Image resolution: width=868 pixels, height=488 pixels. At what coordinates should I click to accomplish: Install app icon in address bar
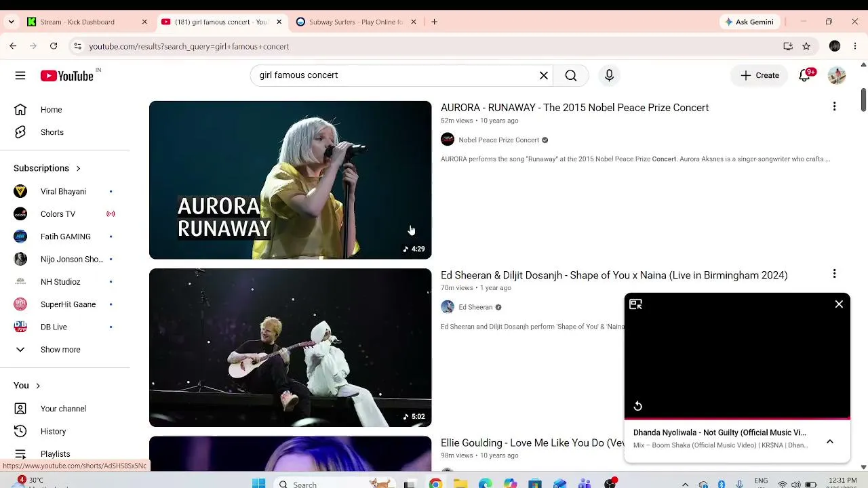[788, 46]
